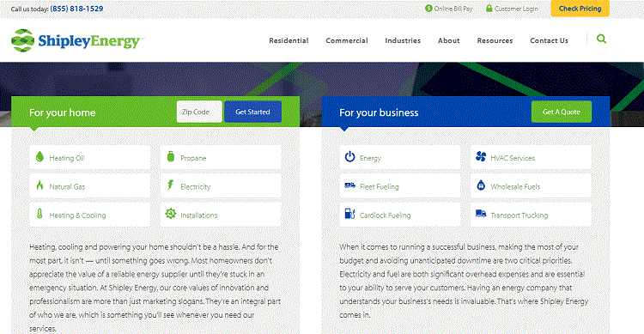Click the Heating Oil droplet icon

(x=39, y=156)
